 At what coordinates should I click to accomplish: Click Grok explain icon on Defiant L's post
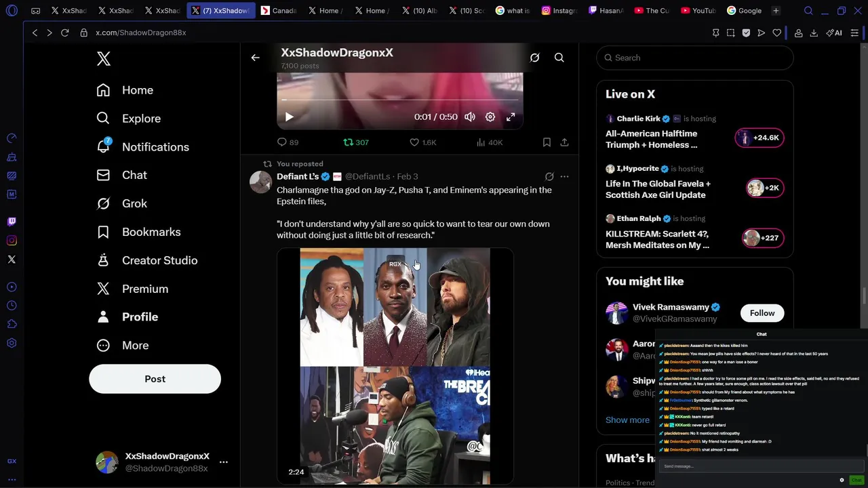point(549,176)
